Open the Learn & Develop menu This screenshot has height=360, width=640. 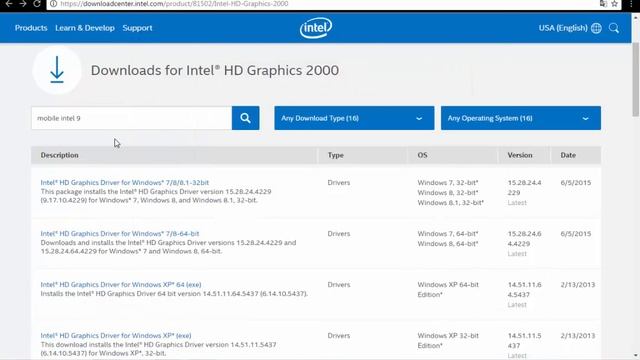(x=85, y=28)
